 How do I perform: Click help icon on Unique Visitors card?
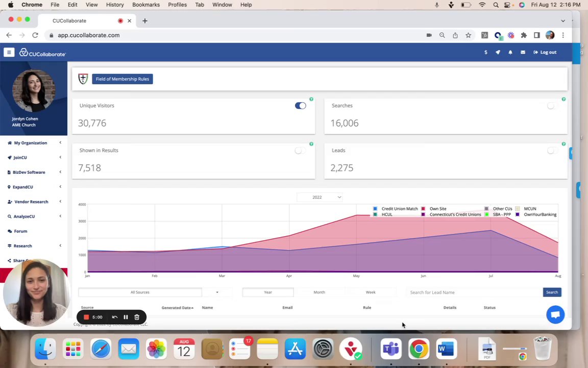tap(311, 99)
